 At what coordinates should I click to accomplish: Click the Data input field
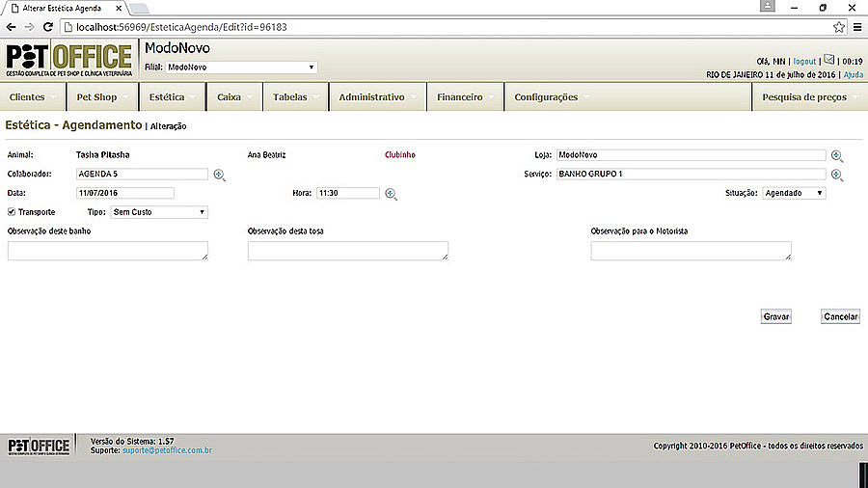[x=124, y=193]
